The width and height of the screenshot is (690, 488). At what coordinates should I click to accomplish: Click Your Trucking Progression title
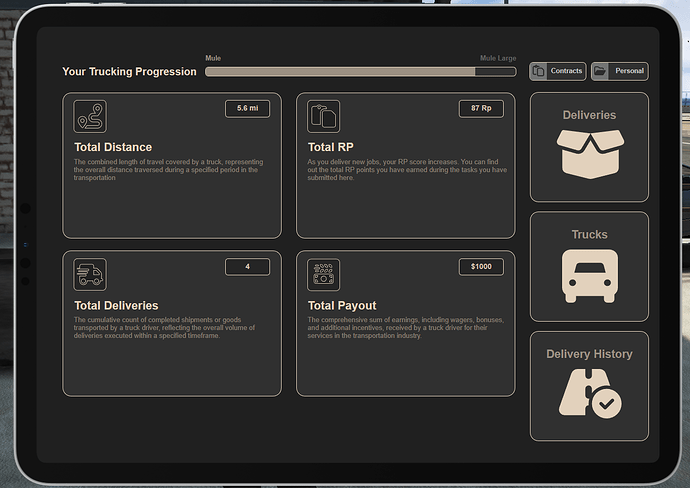click(129, 72)
